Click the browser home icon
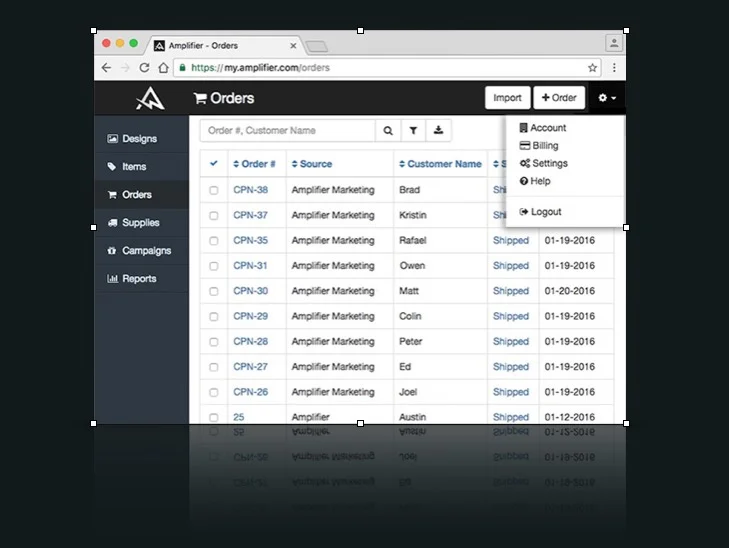Viewport: 729px width, 548px height. (x=163, y=68)
